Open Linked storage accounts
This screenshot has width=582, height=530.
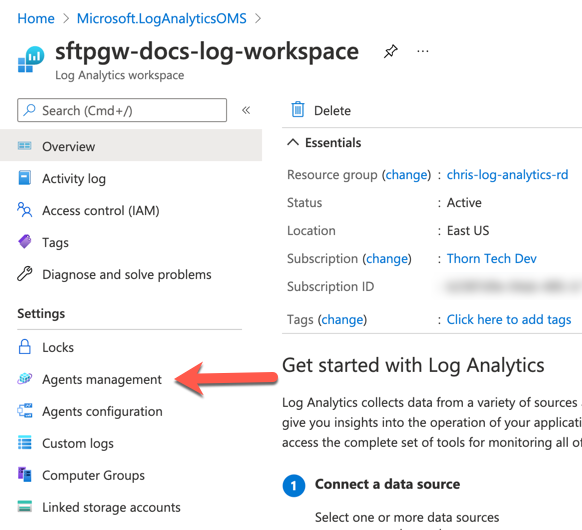tap(111, 507)
